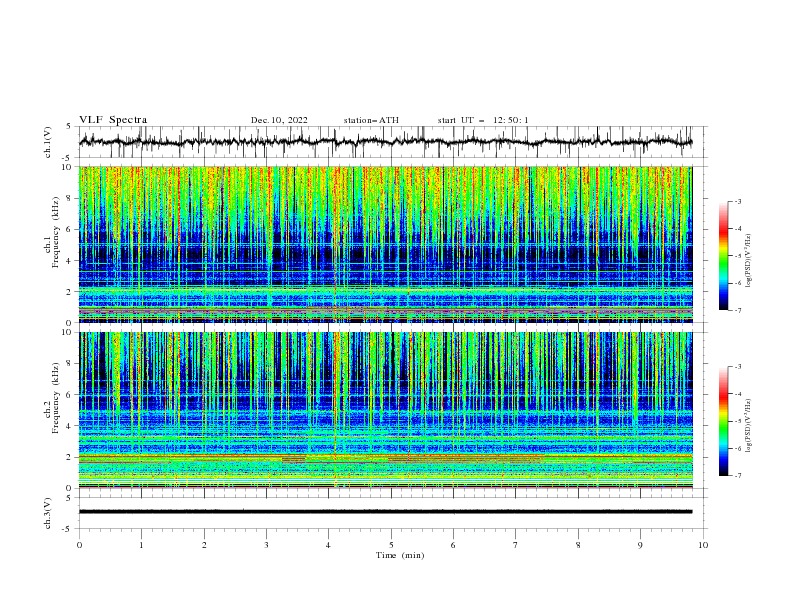Click time axis tick label "6"

454,545
